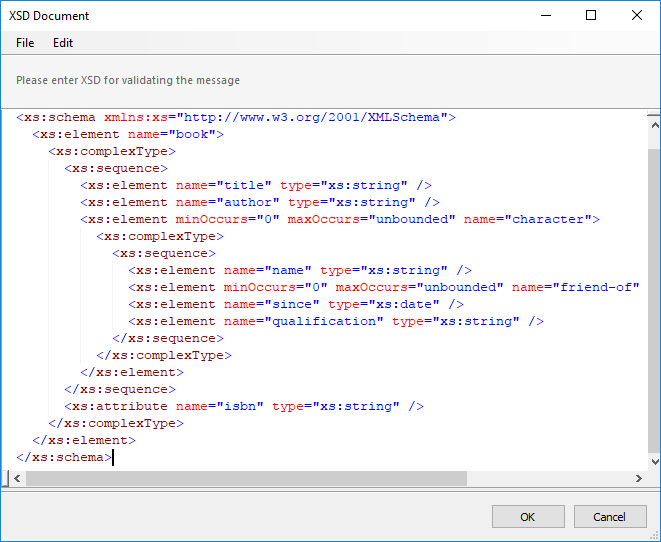Image resolution: width=661 pixels, height=542 pixels.
Task: Click the horizontal scrollbar thumb
Action: point(246,478)
